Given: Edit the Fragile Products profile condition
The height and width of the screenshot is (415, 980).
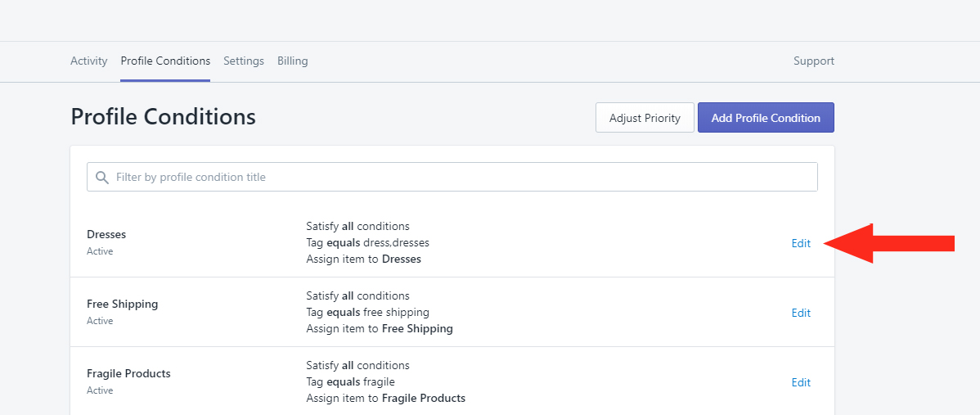Looking at the screenshot, I should 801,382.
